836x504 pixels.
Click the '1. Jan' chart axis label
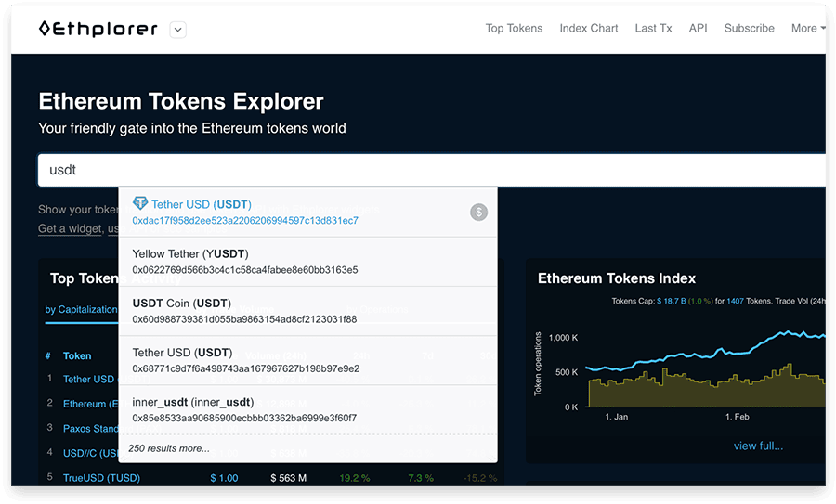pyautogui.click(x=617, y=417)
